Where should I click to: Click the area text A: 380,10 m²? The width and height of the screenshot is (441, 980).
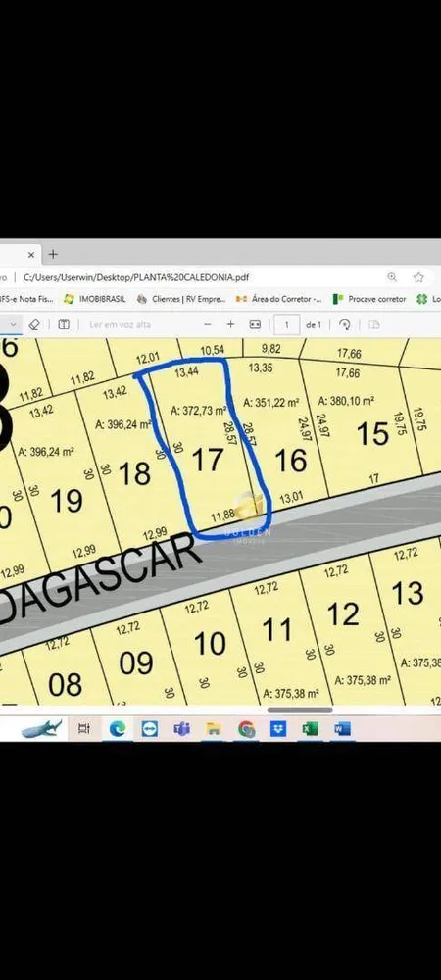[346, 400]
